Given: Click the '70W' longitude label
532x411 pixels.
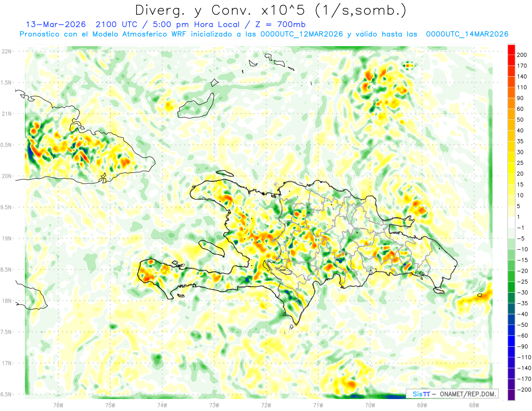Looking at the screenshot, I should pos(370,405).
